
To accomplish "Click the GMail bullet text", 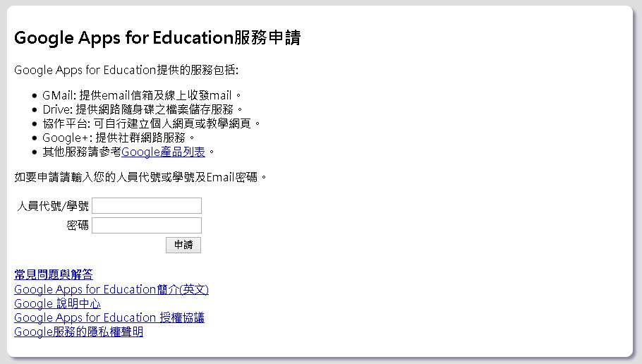I will coord(142,95).
